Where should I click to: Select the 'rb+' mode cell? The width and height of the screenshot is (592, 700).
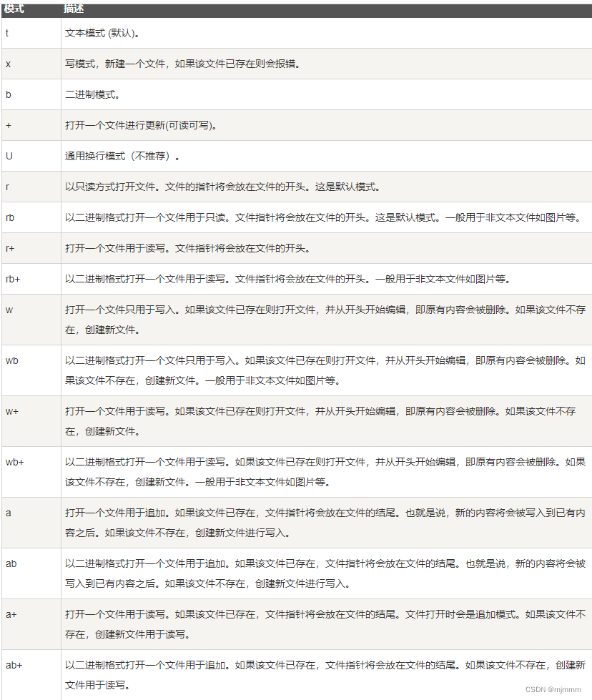31,279
